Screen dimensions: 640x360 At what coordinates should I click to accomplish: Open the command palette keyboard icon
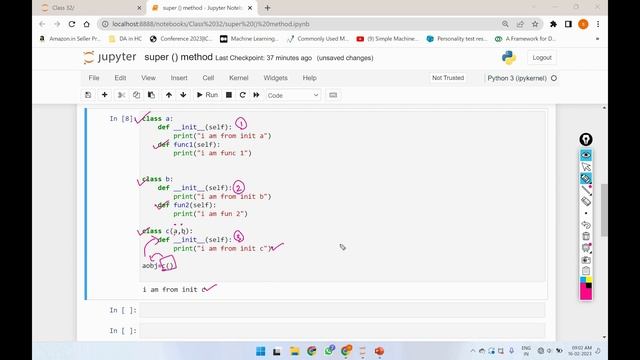(333, 95)
